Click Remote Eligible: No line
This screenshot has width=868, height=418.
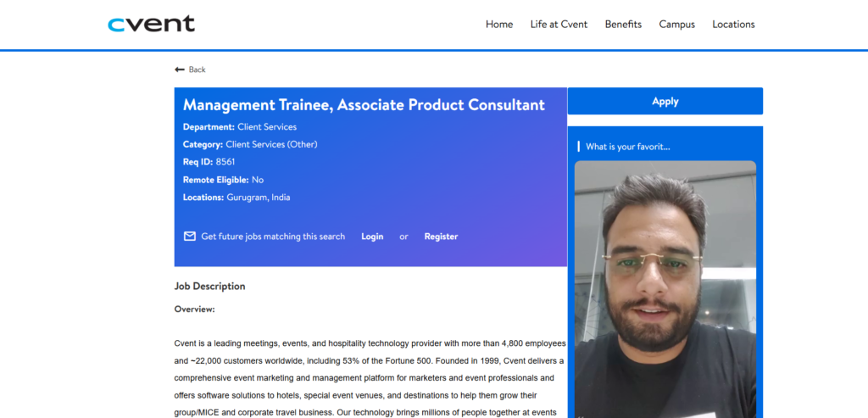tap(223, 180)
